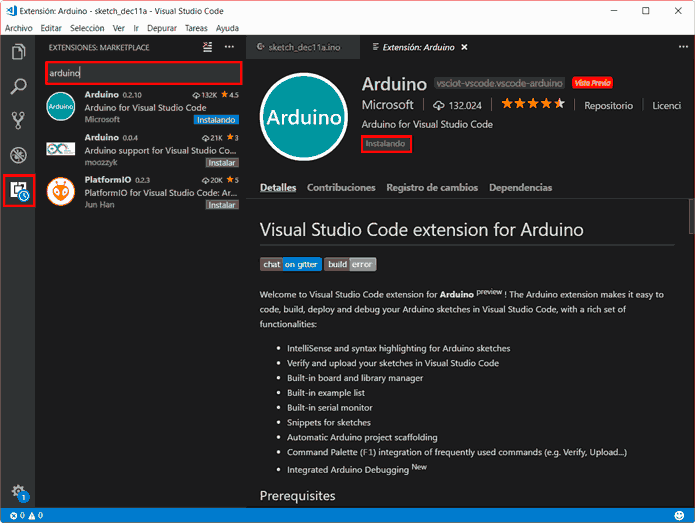The height and width of the screenshot is (523, 695).
Task: Open the Extensions panel more actions menu
Action: pyautogui.click(x=229, y=47)
